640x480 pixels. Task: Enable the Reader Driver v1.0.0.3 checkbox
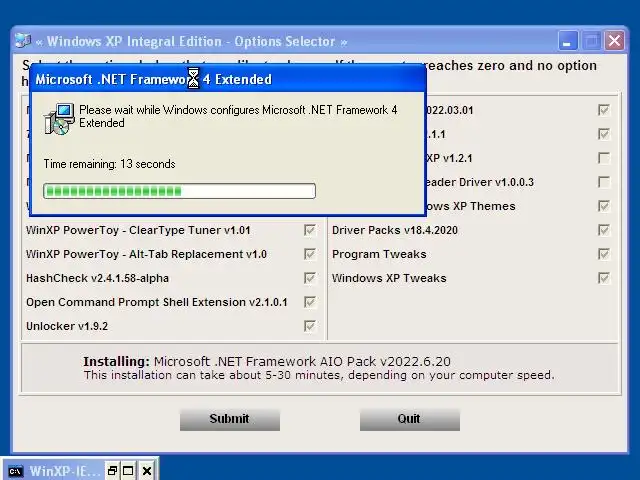604,182
